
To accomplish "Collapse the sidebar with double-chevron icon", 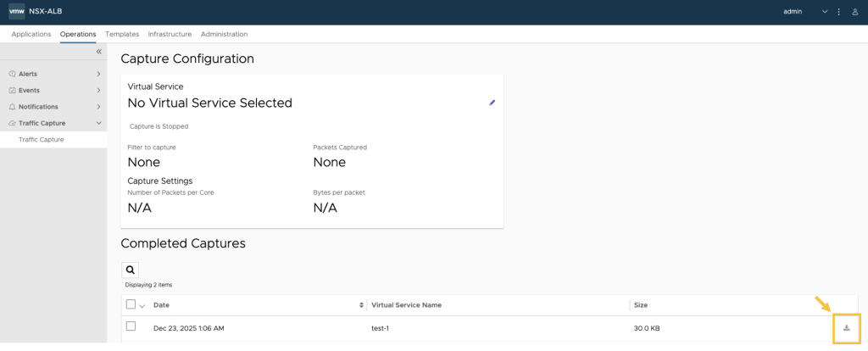I will pyautogui.click(x=98, y=52).
